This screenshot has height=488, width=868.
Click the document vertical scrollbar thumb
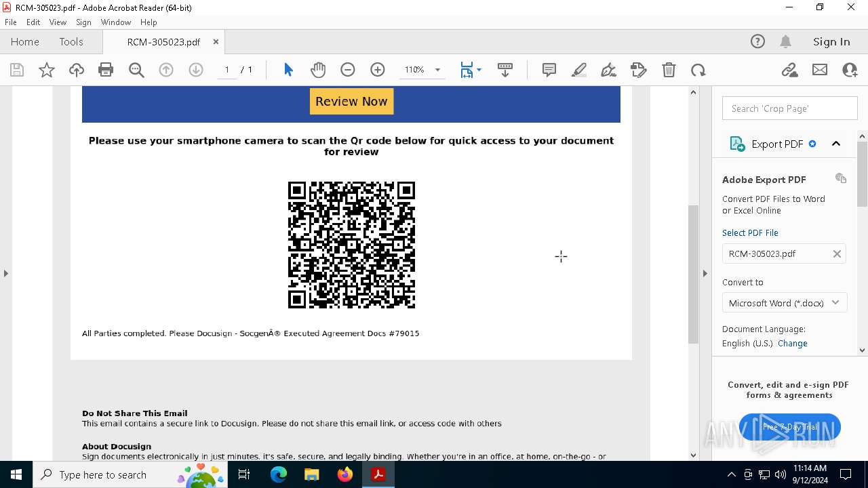click(693, 274)
